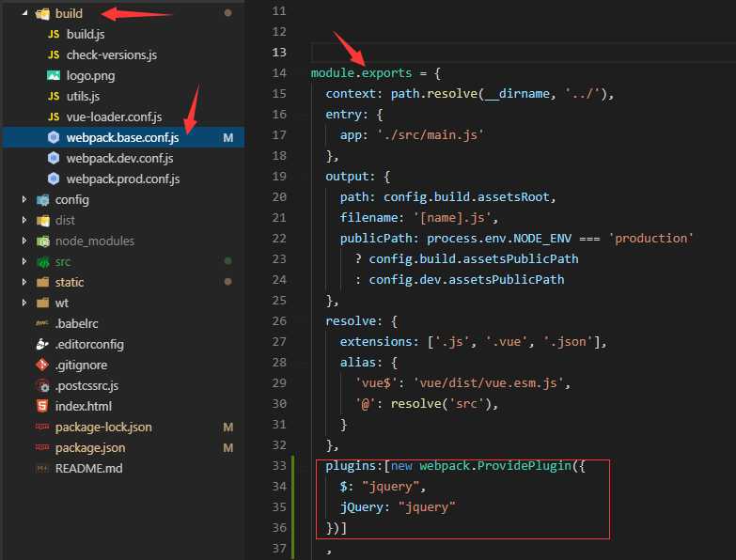Image resolution: width=736 pixels, height=560 pixels.
Task: Open .postcssrc.js file
Action: coord(86,385)
